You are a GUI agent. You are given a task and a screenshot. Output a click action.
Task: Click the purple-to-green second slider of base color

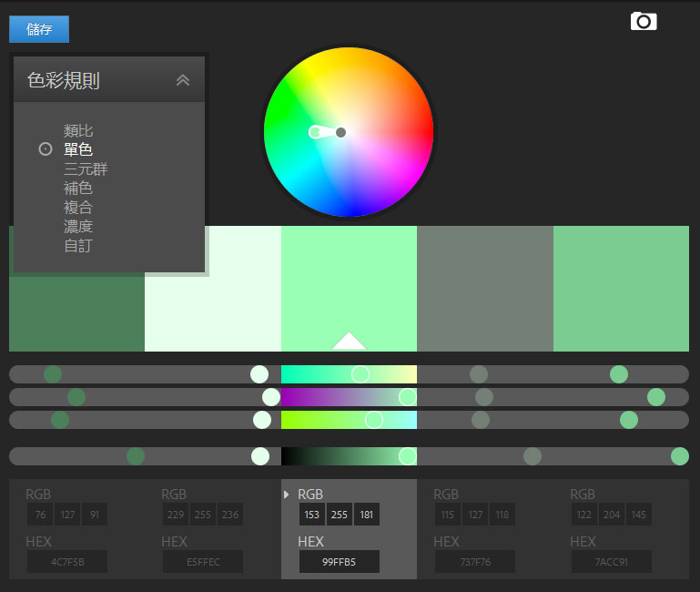coord(350,397)
